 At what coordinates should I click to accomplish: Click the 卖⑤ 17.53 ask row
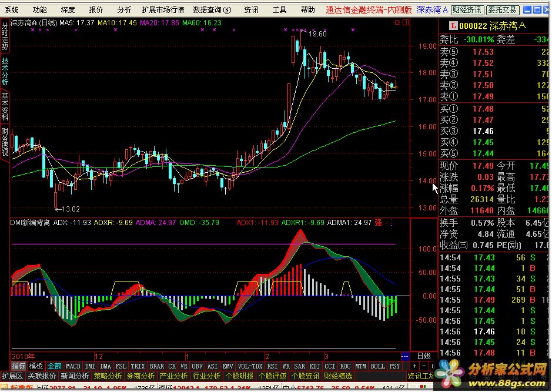[x=494, y=52]
